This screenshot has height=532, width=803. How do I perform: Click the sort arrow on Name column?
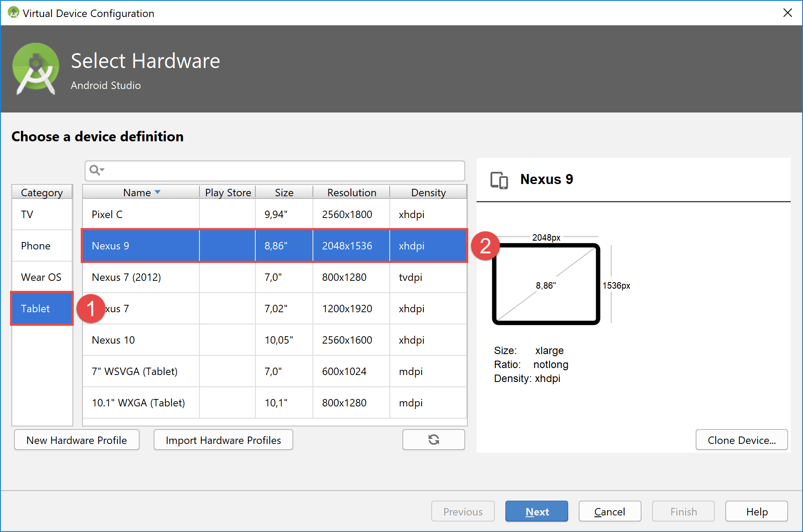(x=158, y=192)
